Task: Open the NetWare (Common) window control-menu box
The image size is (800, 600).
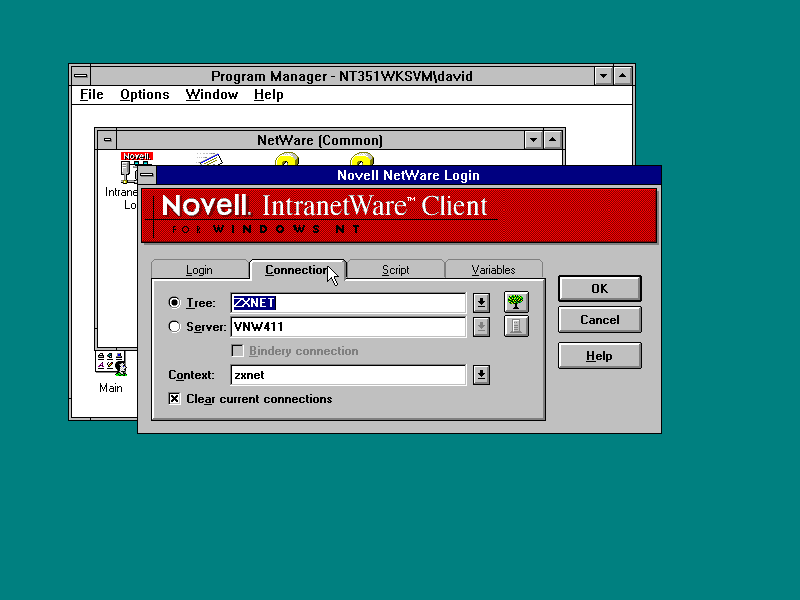Action: 107,140
